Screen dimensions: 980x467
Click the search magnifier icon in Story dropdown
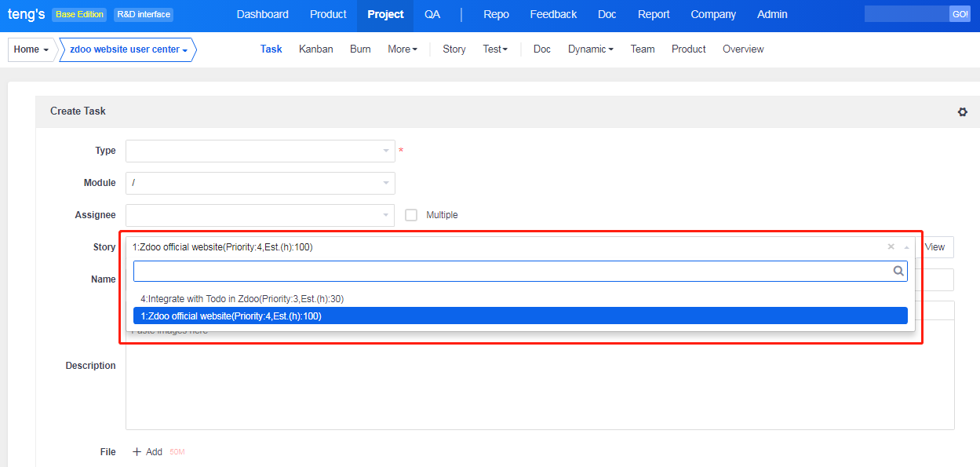(x=898, y=271)
